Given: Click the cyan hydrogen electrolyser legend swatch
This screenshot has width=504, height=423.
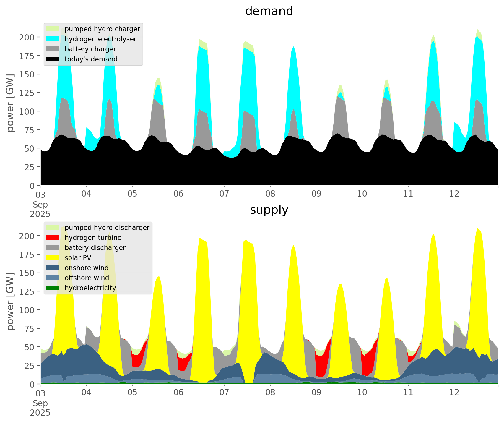Looking at the screenshot, I should [x=53, y=39].
